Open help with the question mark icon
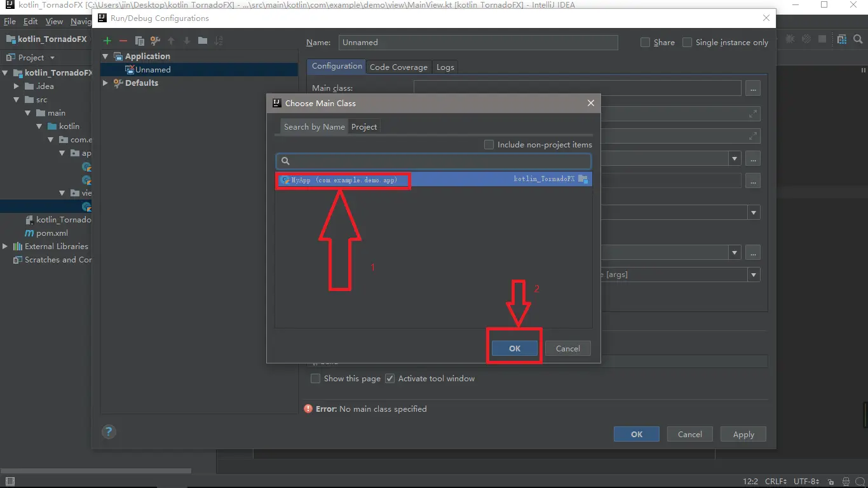 click(x=109, y=432)
